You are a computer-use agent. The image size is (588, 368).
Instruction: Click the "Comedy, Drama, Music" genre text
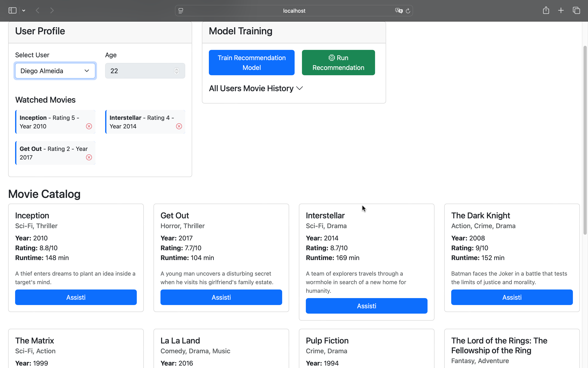click(x=195, y=351)
